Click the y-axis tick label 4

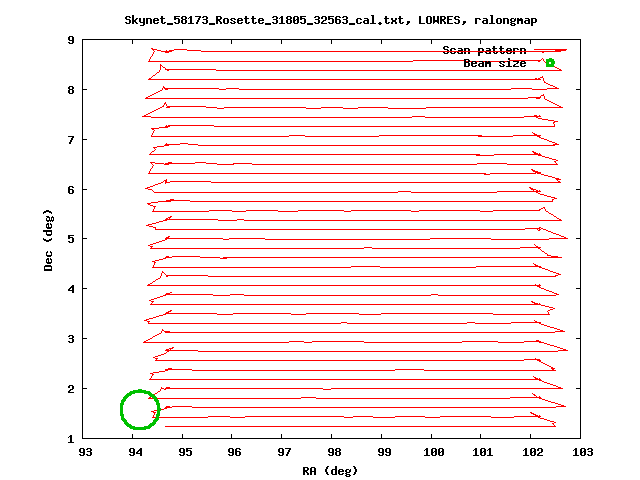click(x=71, y=289)
